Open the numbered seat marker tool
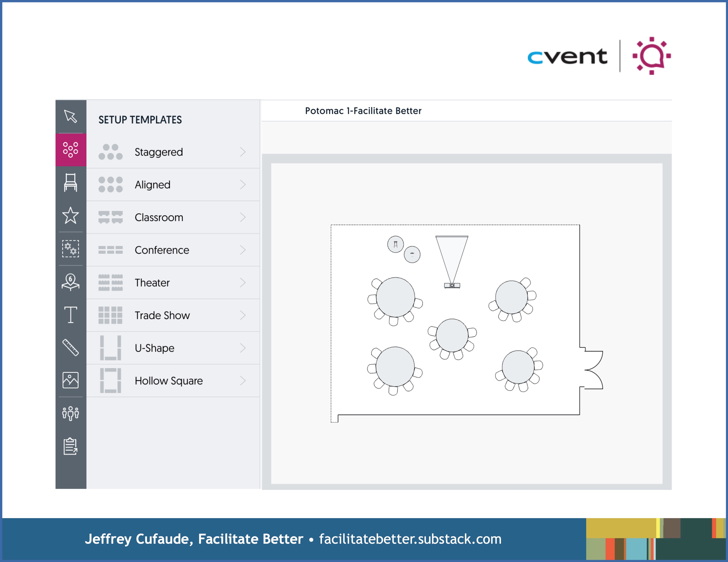Viewport: 728px width, 562px height. coord(70,282)
